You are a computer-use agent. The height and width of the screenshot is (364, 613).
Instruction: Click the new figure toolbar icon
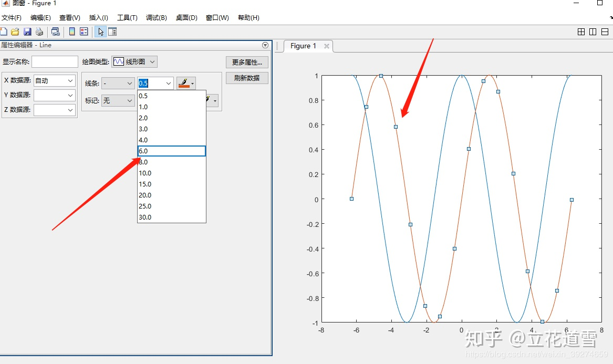click(x=4, y=32)
